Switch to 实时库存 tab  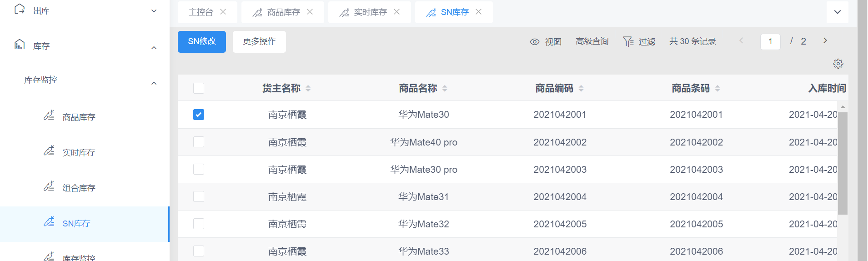tap(371, 12)
